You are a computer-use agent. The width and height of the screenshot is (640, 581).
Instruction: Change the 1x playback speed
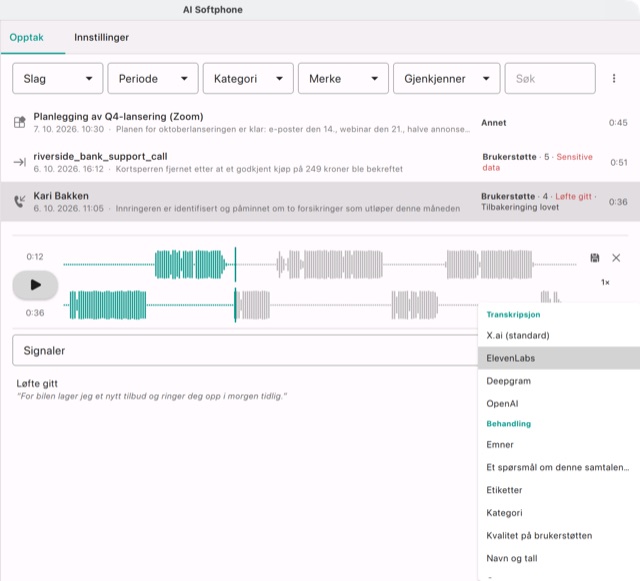coord(605,282)
